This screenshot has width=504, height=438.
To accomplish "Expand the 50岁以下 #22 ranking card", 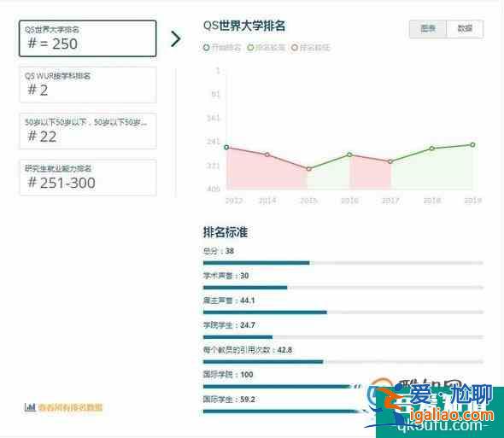I will point(88,131).
